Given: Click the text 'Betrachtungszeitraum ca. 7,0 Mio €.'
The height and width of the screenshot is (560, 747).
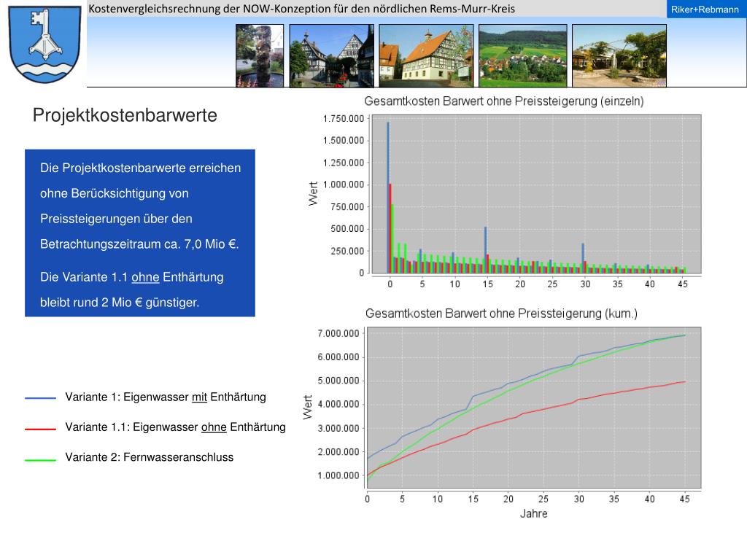Looking at the screenshot, I should click(139, 244).
